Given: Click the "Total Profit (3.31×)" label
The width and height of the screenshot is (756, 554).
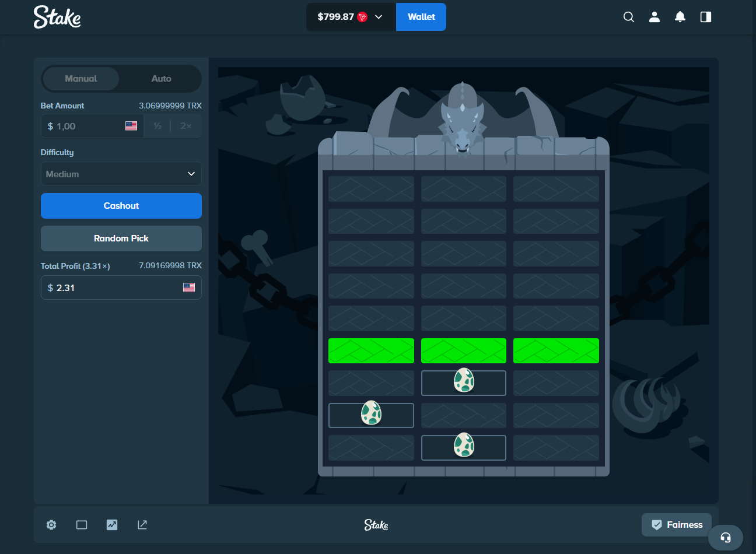Looking at the screenshot, I should pos(75,266).
